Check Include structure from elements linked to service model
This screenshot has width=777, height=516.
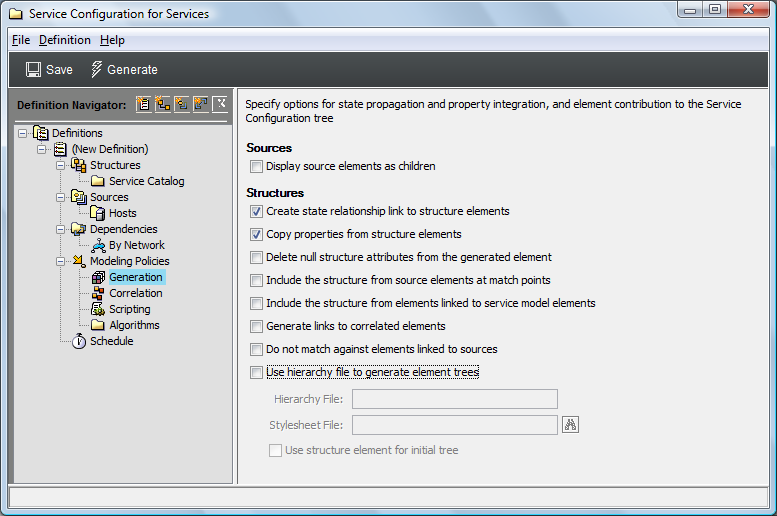256,303
